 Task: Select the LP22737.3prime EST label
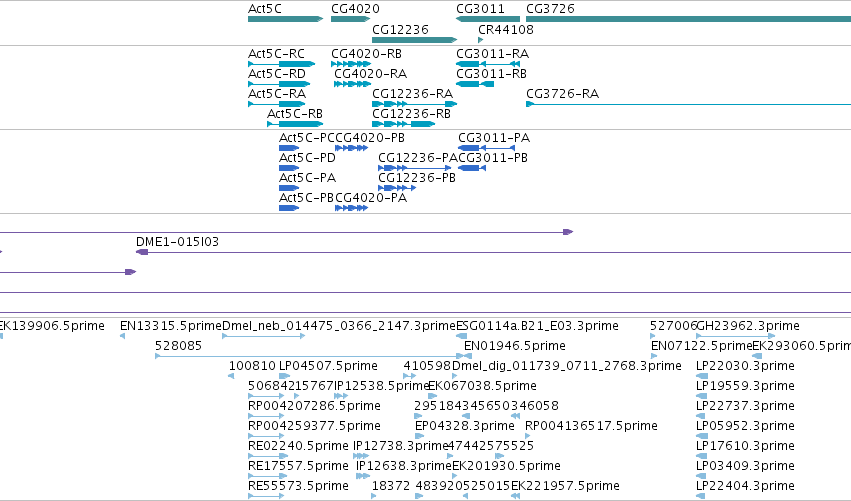[x=745, y=407]
